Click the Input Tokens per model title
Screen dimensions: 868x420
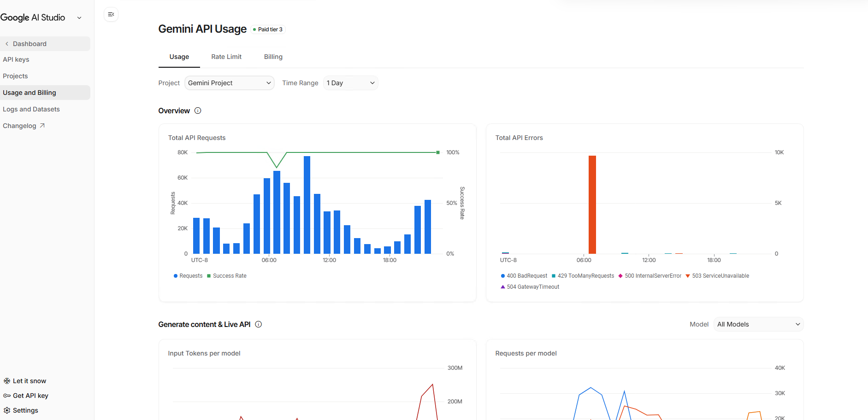coord(204,353)
